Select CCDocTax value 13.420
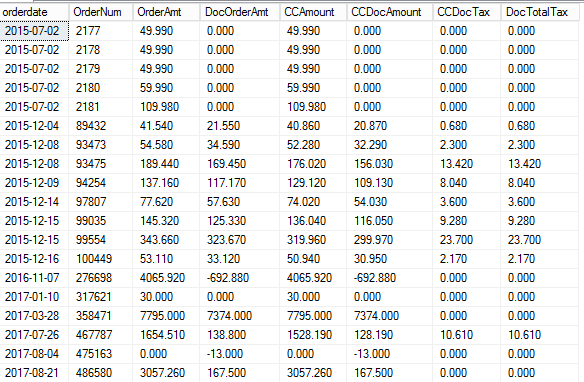584x382 pixels. point(467,164)
